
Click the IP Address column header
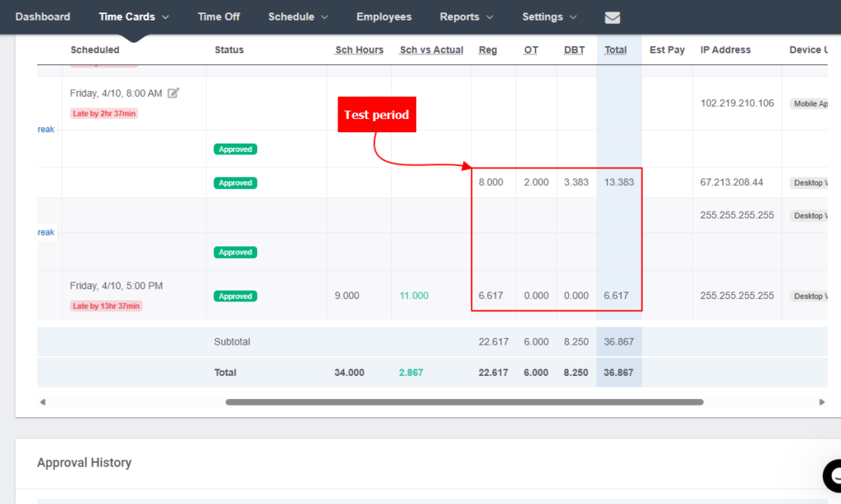click(x=725, y=50)
